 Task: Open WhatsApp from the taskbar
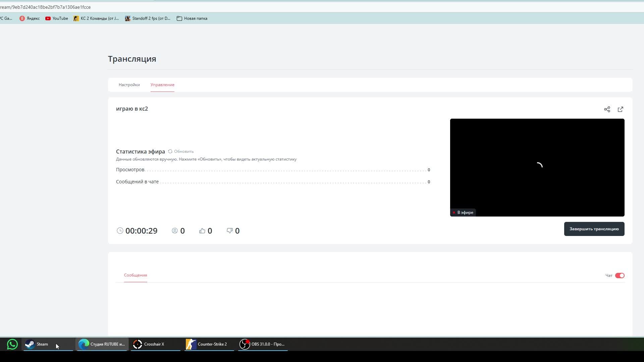tap(12, 344)
